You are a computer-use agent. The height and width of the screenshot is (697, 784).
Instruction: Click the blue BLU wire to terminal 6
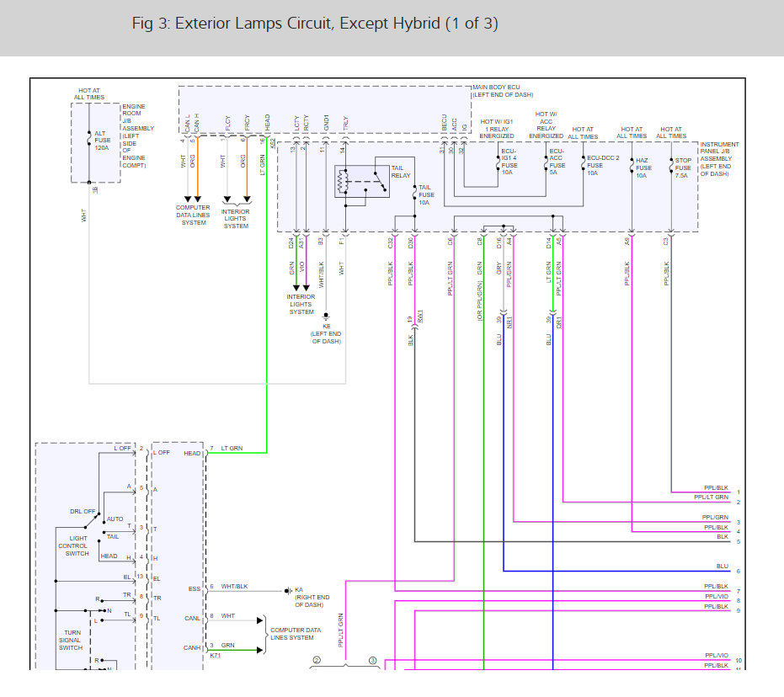click(x=616, y=571)
